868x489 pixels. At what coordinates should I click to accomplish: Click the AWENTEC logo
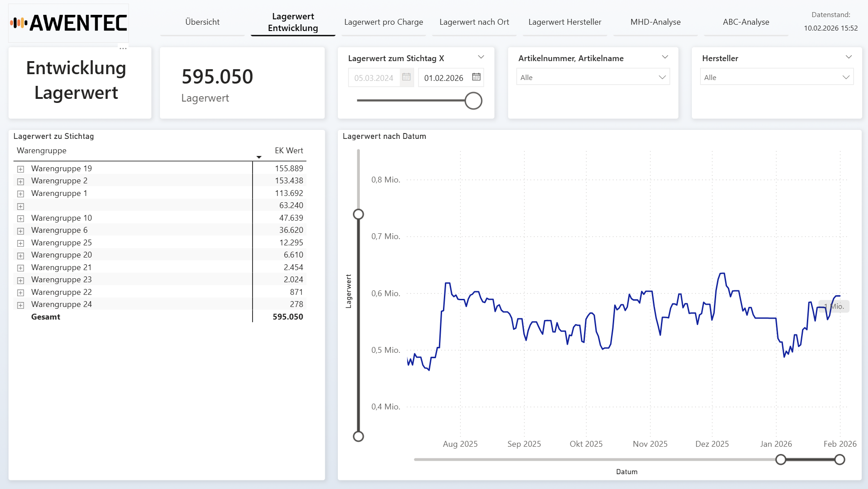tap(69, 23)
